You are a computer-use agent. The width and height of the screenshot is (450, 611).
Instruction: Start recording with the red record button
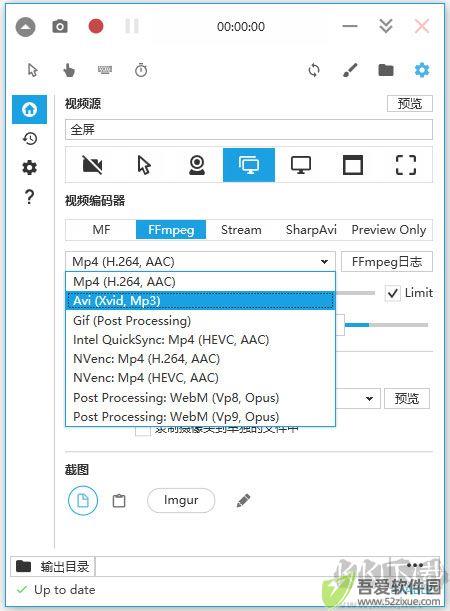click(96, 26)
